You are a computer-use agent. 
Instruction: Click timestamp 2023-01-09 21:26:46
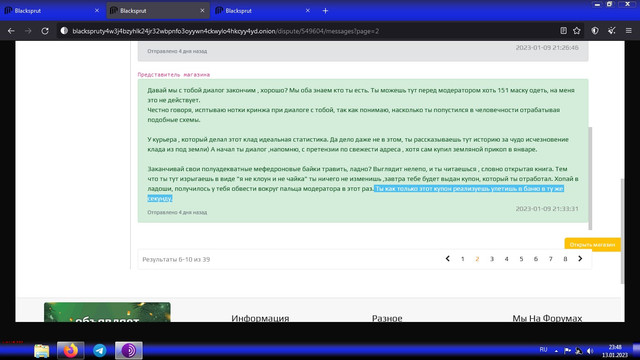(x=547, y=47)
